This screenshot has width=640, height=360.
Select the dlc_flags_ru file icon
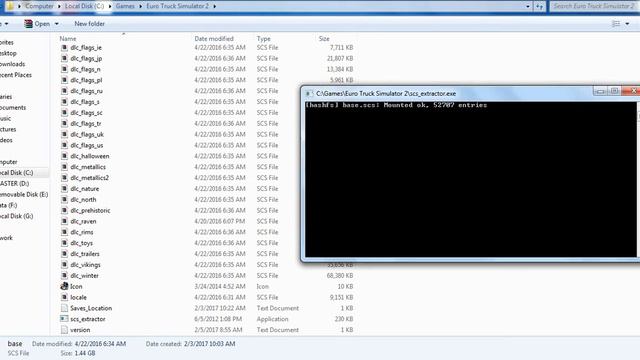tap(64, 91)
